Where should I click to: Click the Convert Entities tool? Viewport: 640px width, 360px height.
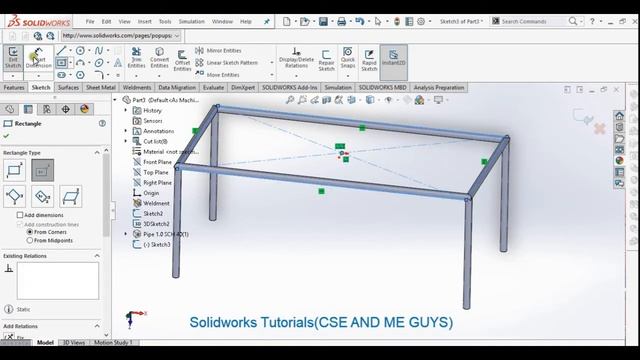pos(159,58)
